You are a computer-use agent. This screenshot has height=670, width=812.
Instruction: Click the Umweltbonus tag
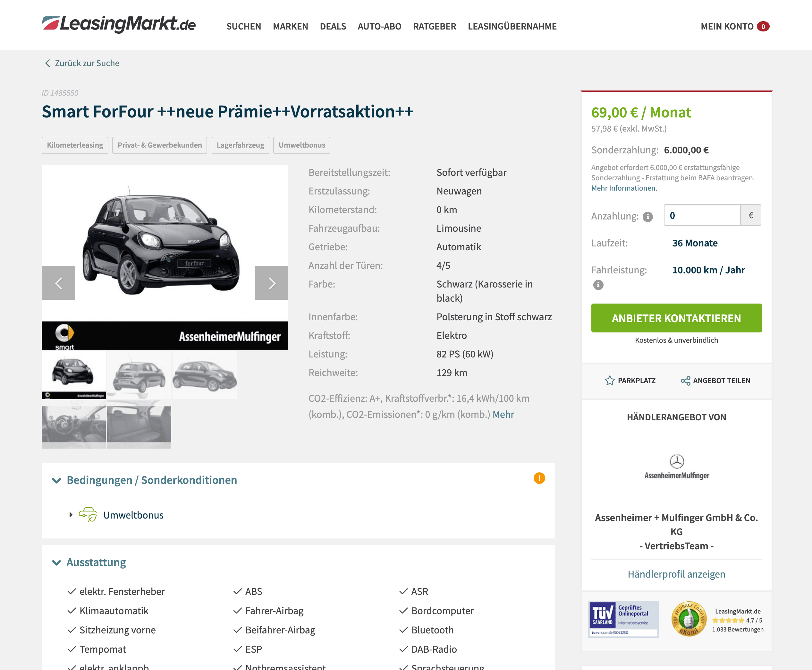[302, 145]
